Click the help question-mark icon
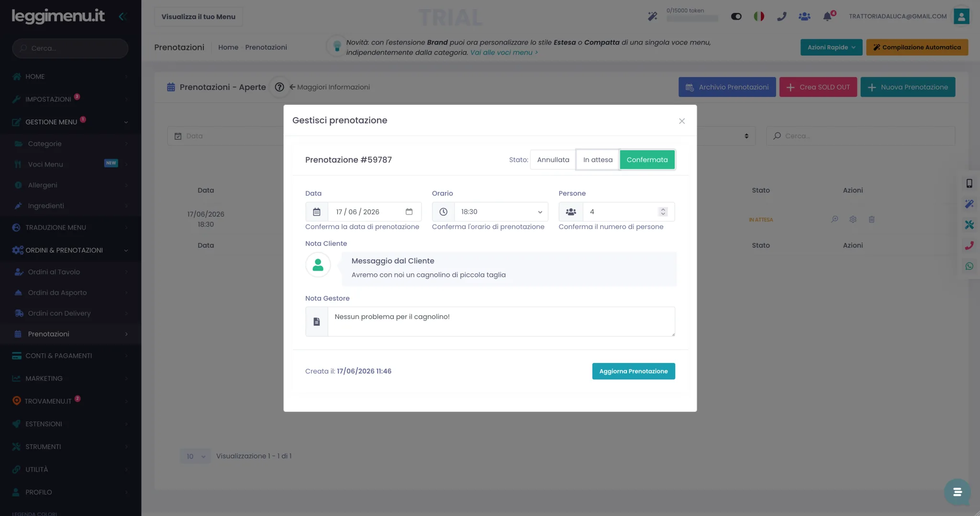Image resolution: width=980 pixels, height=516 pixels. pyautogui.click(x=279, y=87)
